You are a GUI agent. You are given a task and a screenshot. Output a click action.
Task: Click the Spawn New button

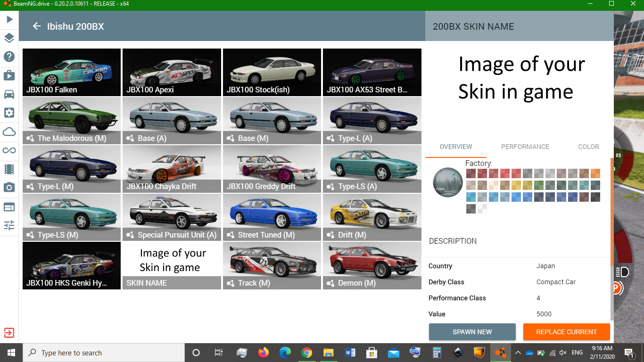pyautogui.click(x=472, y=332)
